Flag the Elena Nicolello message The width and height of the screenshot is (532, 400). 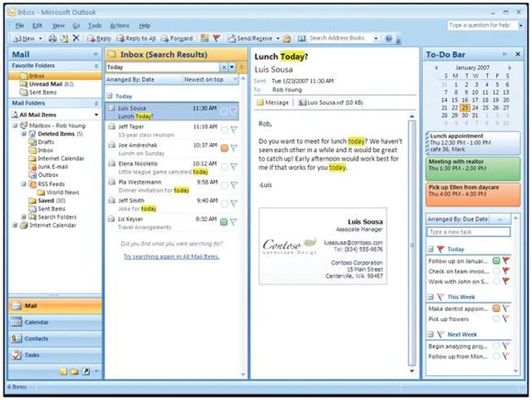(234, 166)
